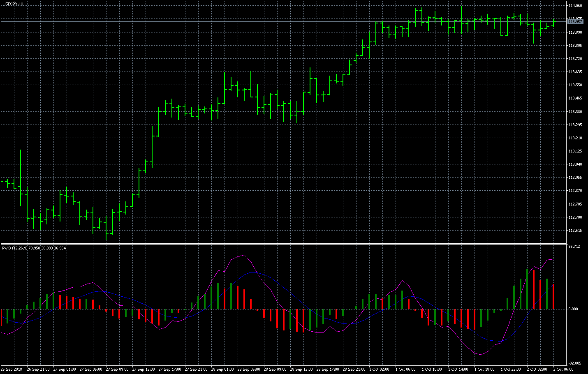Click the USDJPY,H1 chart symbol label
Viewport: 588px width, 374px height.
click(x=13, y=4)
